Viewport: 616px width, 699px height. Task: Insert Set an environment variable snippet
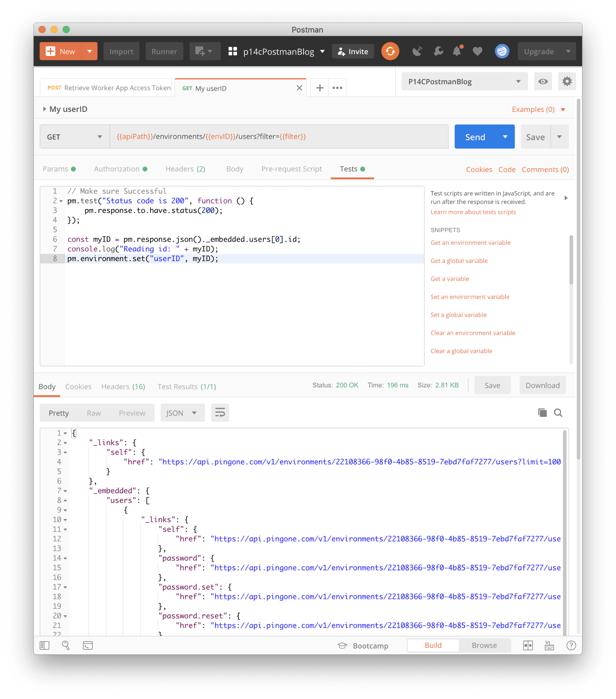(470, 297)
